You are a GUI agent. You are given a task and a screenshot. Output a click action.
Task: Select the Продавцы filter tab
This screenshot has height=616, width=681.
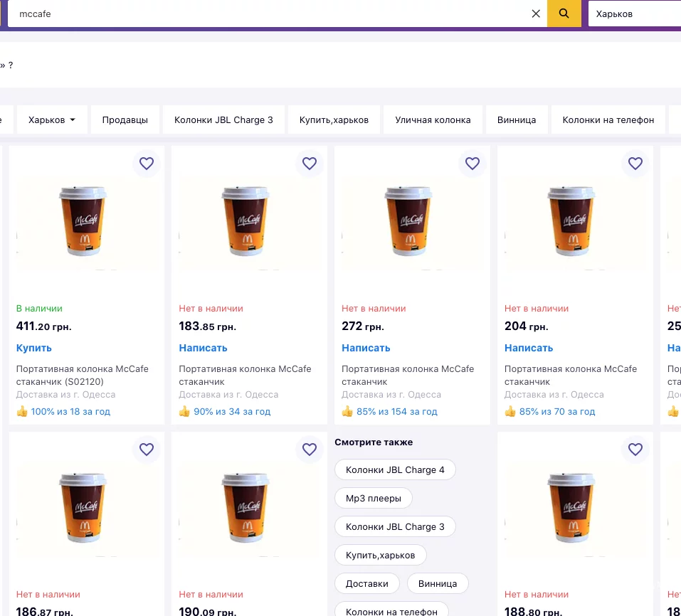click(125, 120)
